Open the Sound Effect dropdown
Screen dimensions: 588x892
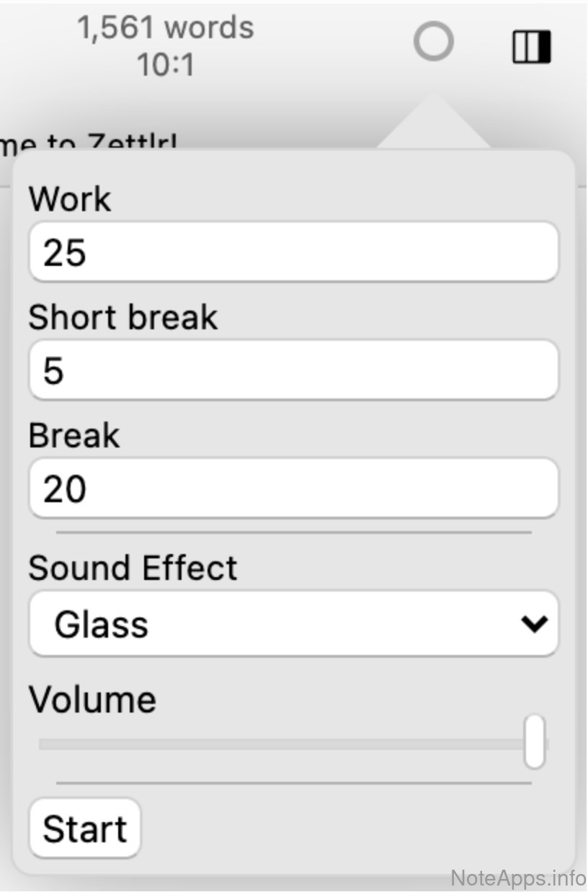(x=293, y=624)
